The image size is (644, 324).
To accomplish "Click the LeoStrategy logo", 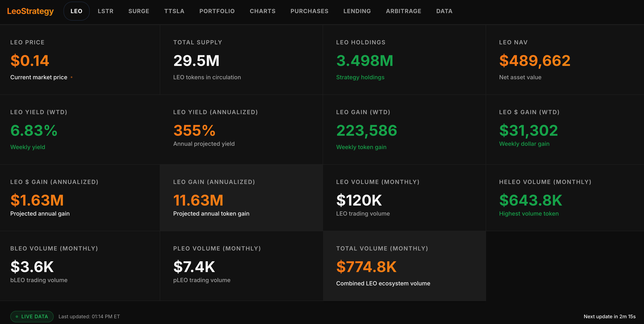I will click(x=30, y=11).
